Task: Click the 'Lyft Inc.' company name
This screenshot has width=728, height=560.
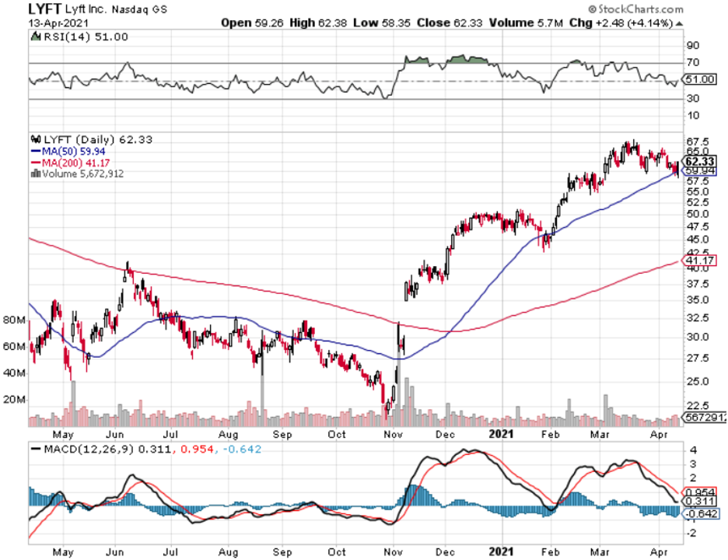Action: click(86, 9)
